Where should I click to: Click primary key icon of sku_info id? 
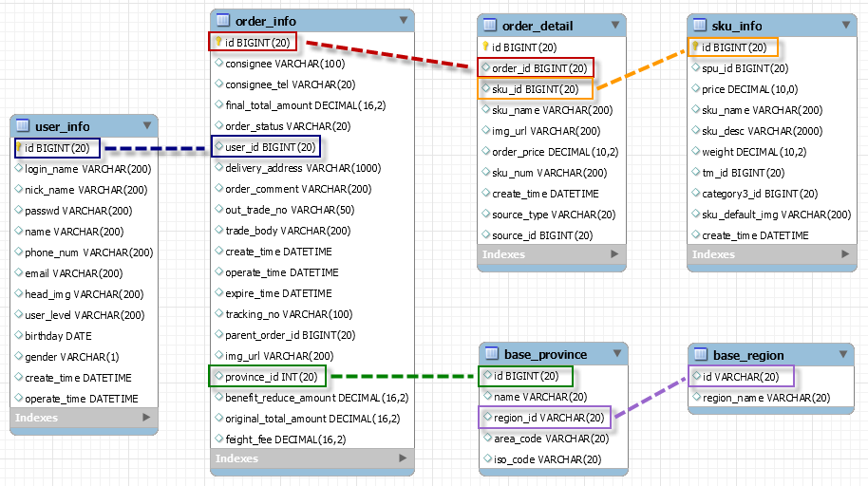point(695,47)
